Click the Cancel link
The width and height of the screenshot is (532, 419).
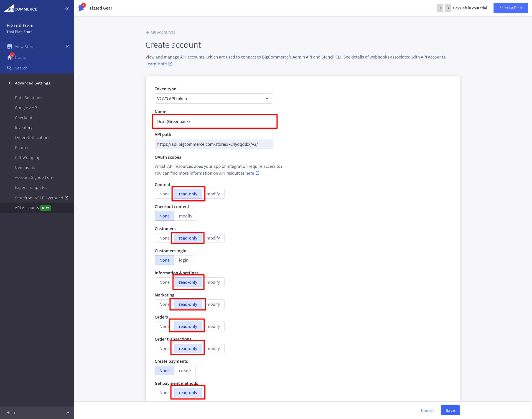click(x=427, y=410)
